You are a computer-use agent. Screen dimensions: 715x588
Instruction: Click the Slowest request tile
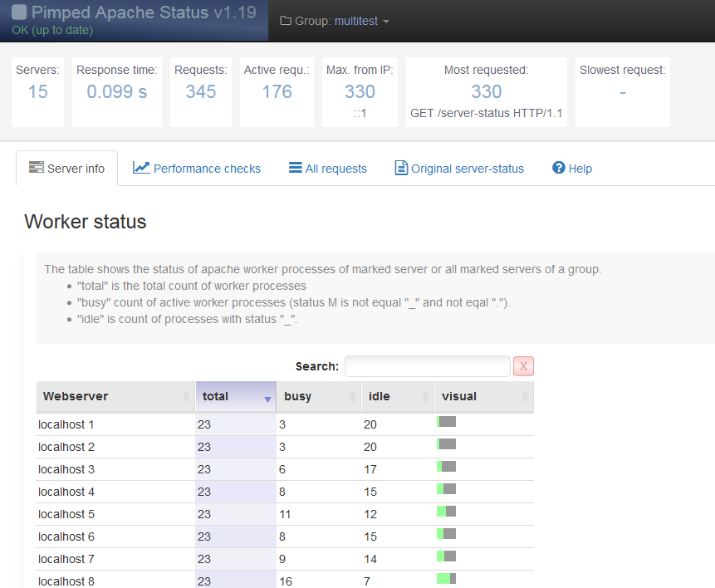pyautogui.click(x=623, y=91)
